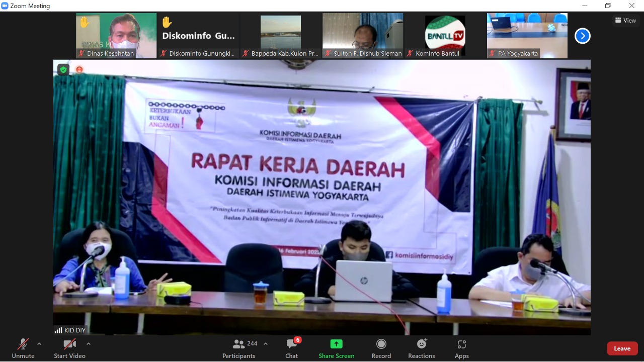Open audio options arrow beside Unmute
The image size is (644, 362).
(39, 344)
